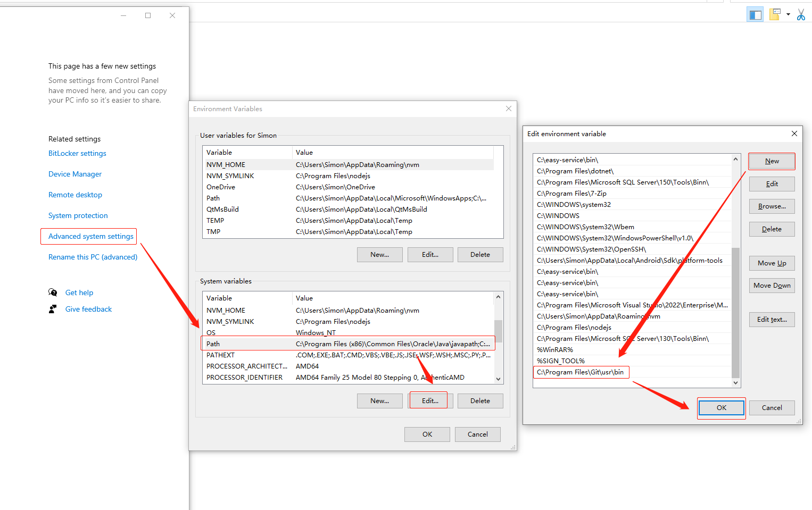Click the Move Down button
Image resolution: width=812 pixels, height=510 pixels.
pyautogui.click(x=772, y=286)
